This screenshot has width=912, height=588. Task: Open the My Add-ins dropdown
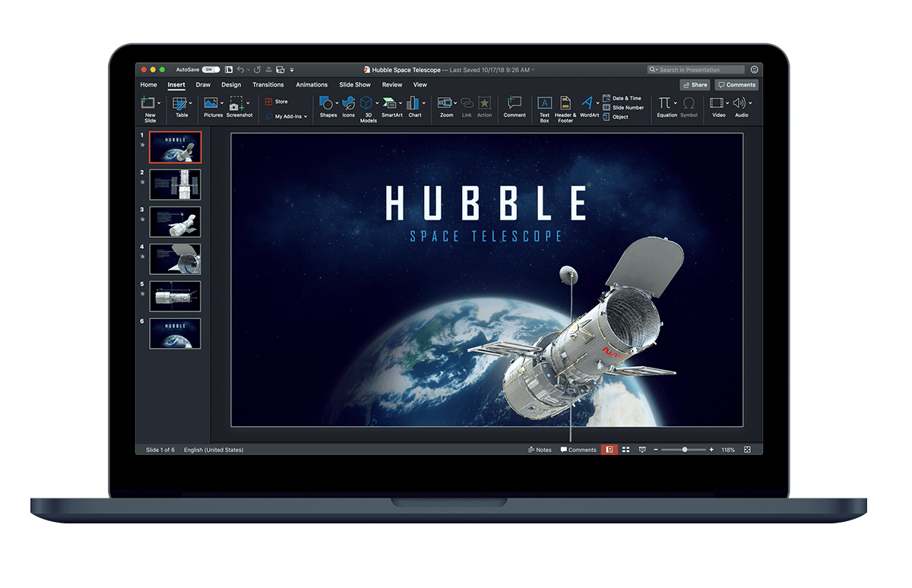coord(286,116)
